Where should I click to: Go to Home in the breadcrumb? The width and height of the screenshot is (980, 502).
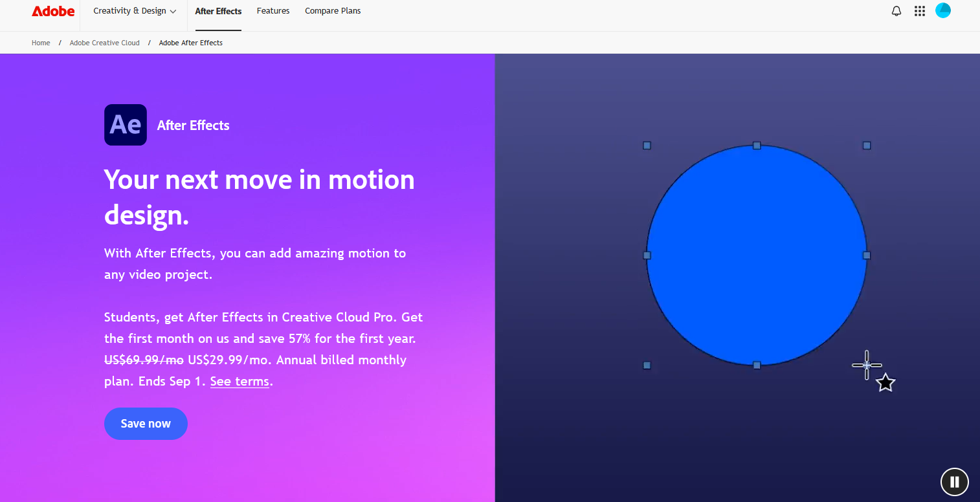41,43
